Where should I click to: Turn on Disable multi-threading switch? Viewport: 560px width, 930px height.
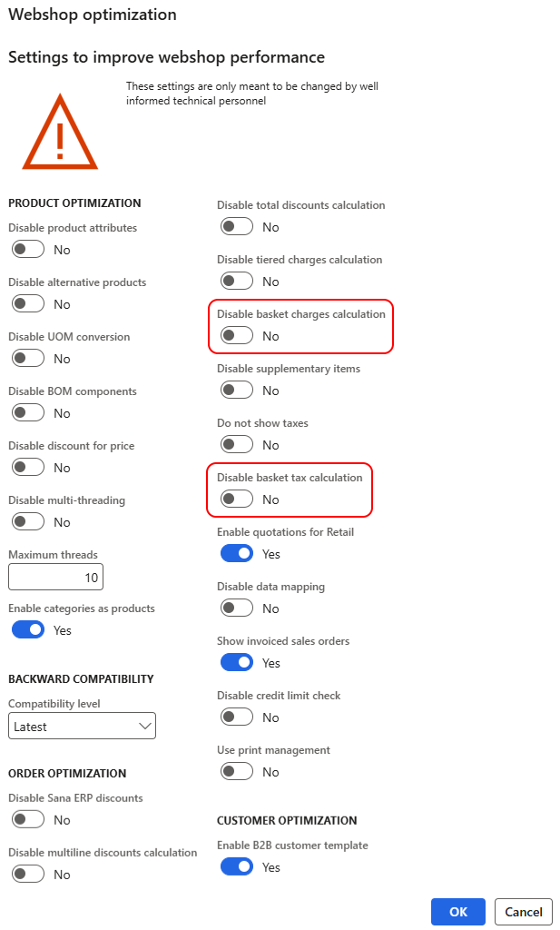28,522
